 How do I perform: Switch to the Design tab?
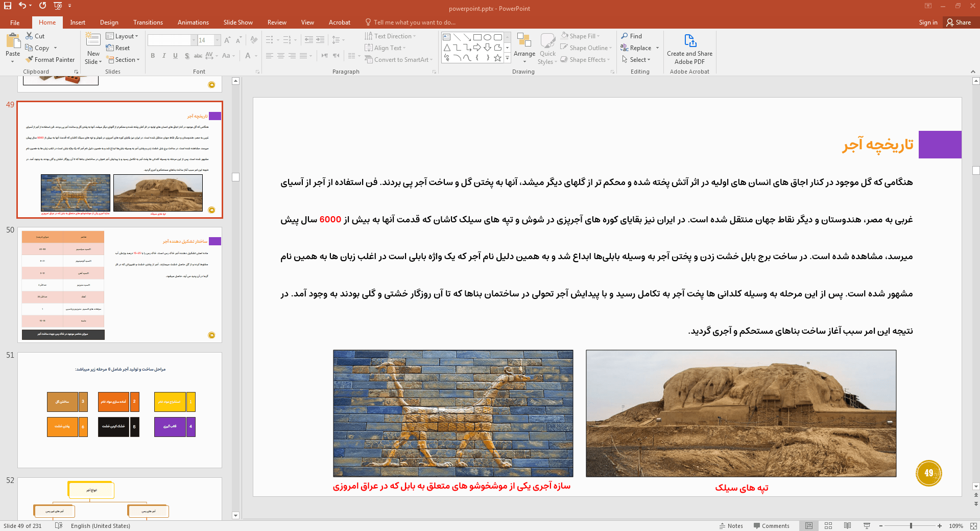click(x=109, y=22)
